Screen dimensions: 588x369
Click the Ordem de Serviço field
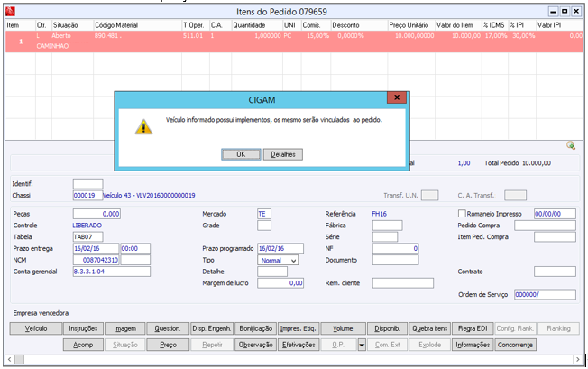(x=546, y=294)
